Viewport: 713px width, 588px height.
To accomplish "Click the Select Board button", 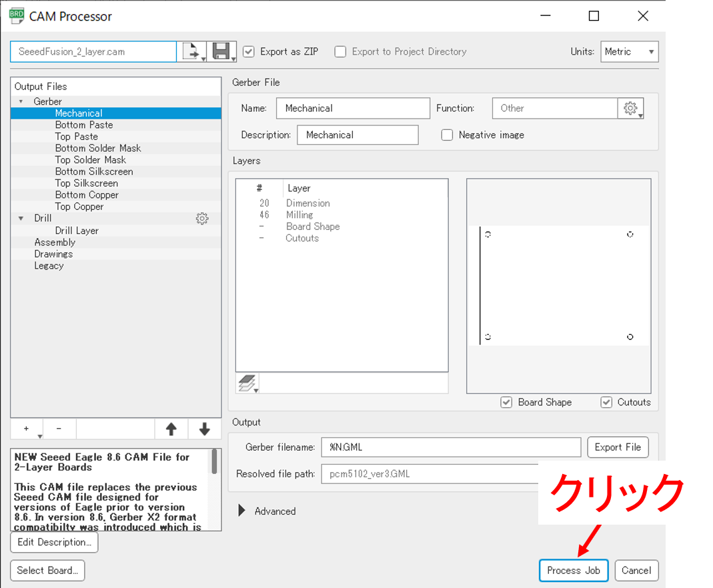I will (47, 570).
